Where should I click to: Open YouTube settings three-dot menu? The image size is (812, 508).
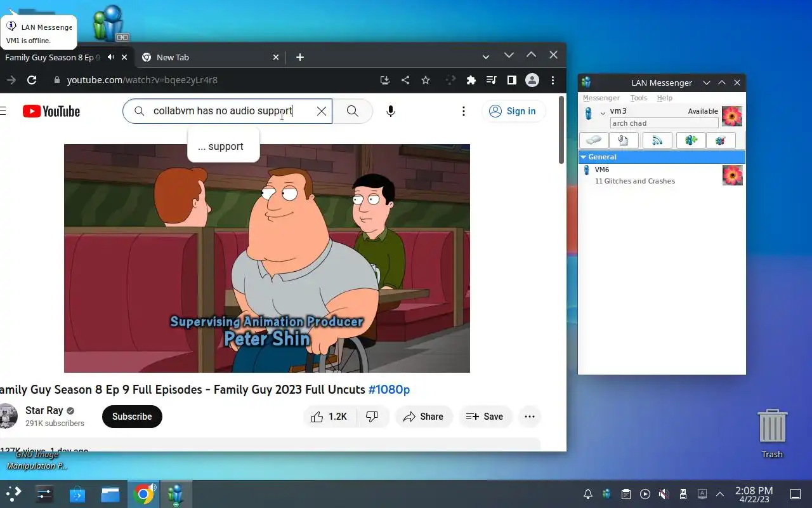[x=464, y=111]
